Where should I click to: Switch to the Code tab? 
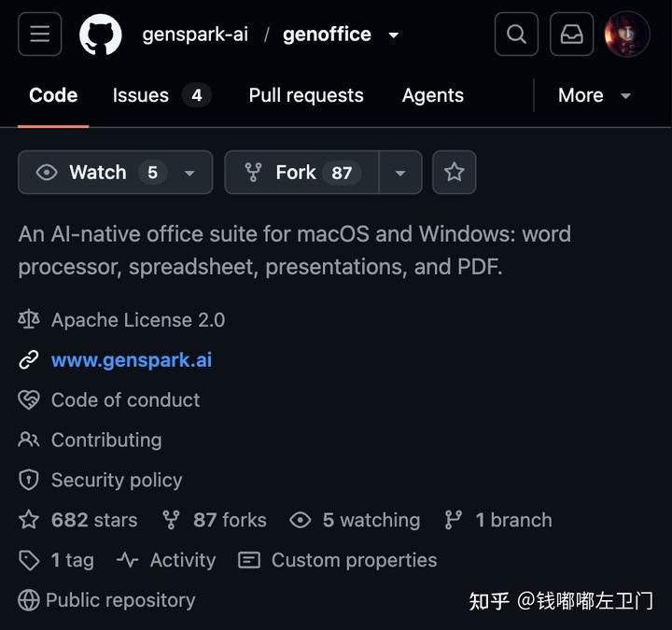point(53,95)
